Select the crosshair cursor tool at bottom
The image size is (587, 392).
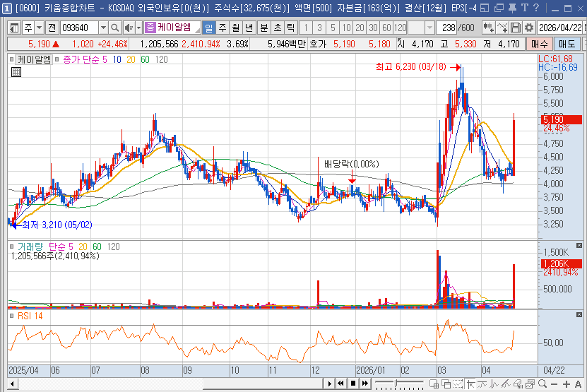pos(470,384)
